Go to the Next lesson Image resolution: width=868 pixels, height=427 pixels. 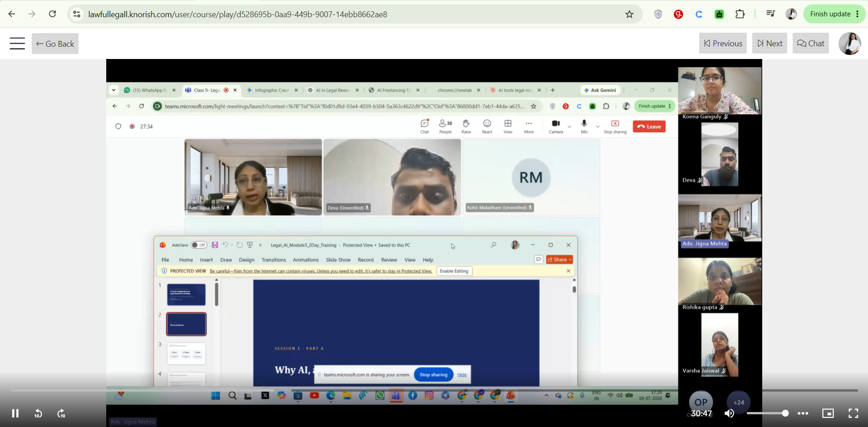(x=769, y=44)
